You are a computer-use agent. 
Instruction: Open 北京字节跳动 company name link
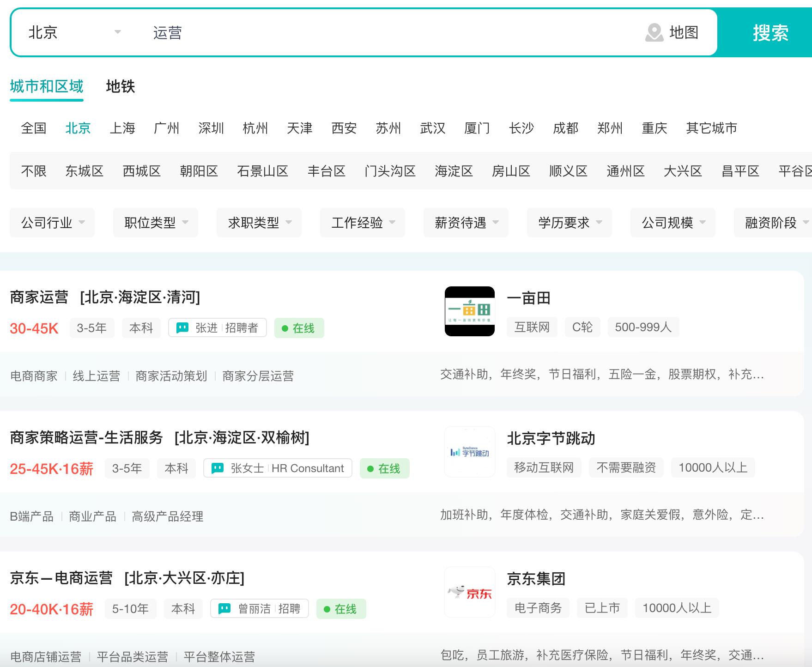pyautogui.click(x=551, y=438)
